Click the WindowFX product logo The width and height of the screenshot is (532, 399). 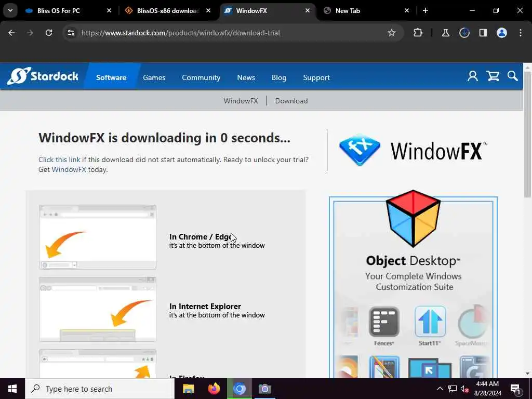coord(413,150)
